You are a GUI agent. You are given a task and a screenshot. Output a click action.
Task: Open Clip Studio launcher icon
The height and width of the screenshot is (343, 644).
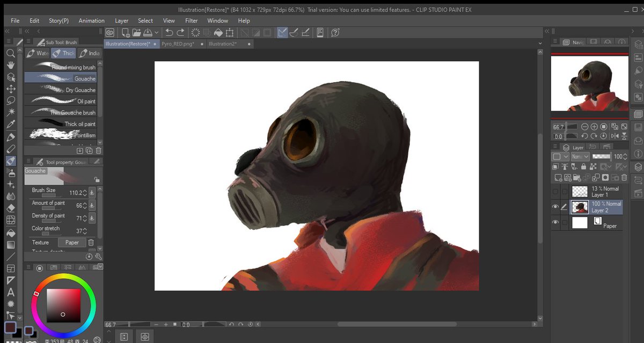point(110,33)
